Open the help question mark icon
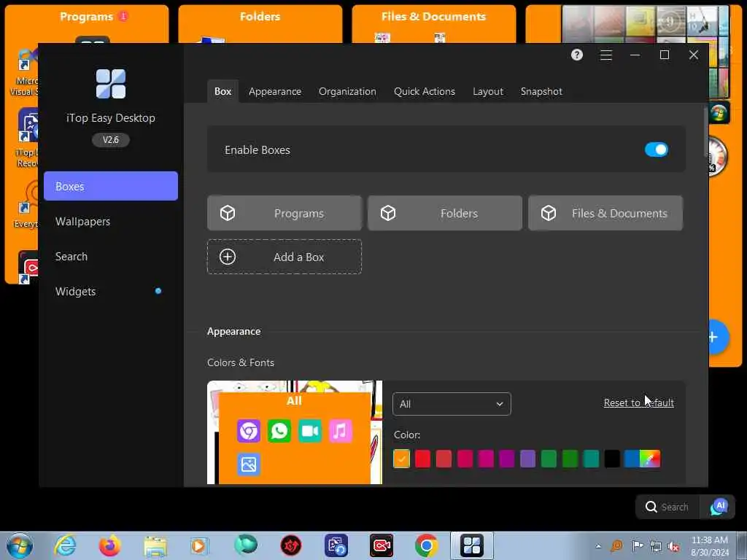This screenshot has width=747, height=560. (576, 55)
